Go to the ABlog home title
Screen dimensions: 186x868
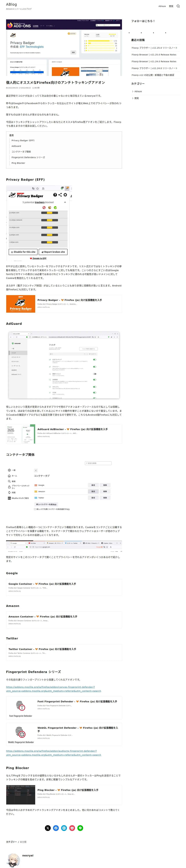click(x=11, y=4)
